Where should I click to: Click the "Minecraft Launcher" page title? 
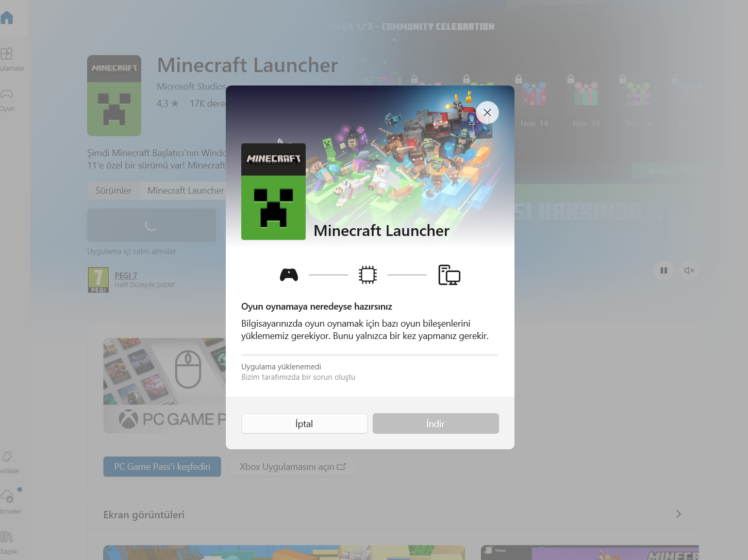(x=247, y=65)
